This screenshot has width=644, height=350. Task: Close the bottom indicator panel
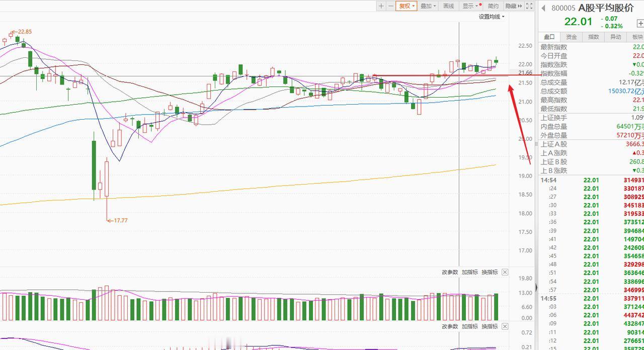505,326
